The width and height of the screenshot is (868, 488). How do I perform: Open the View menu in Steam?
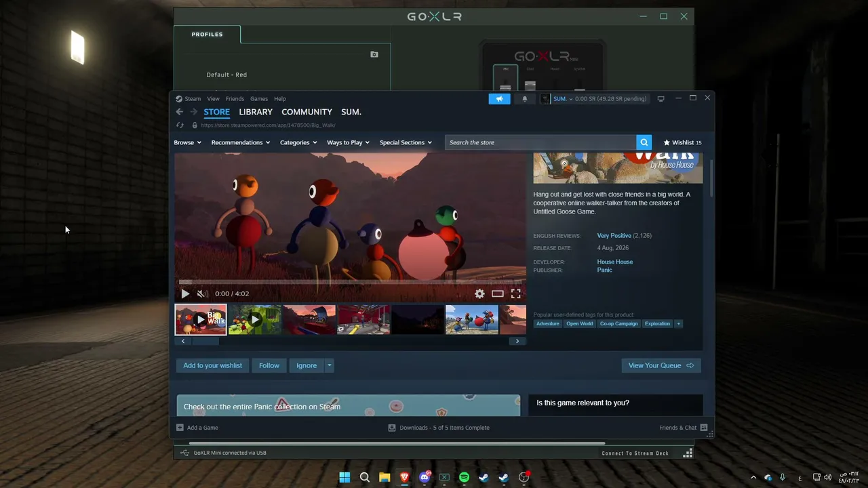(213, 99)
